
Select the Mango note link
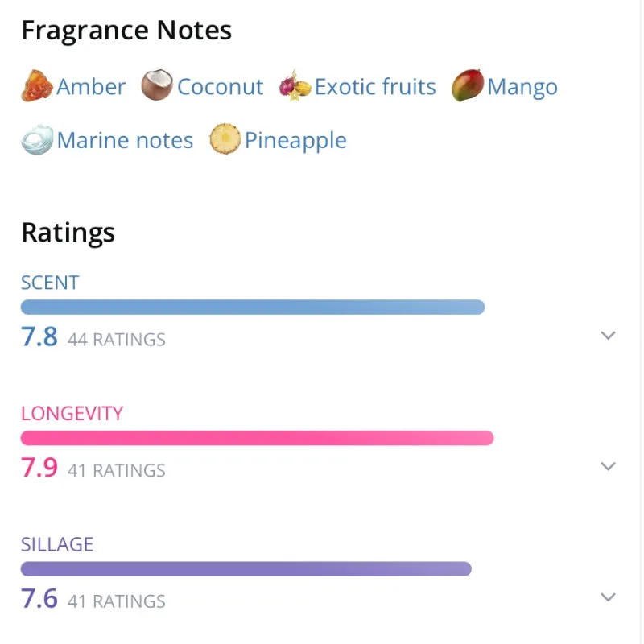(522, 87)
